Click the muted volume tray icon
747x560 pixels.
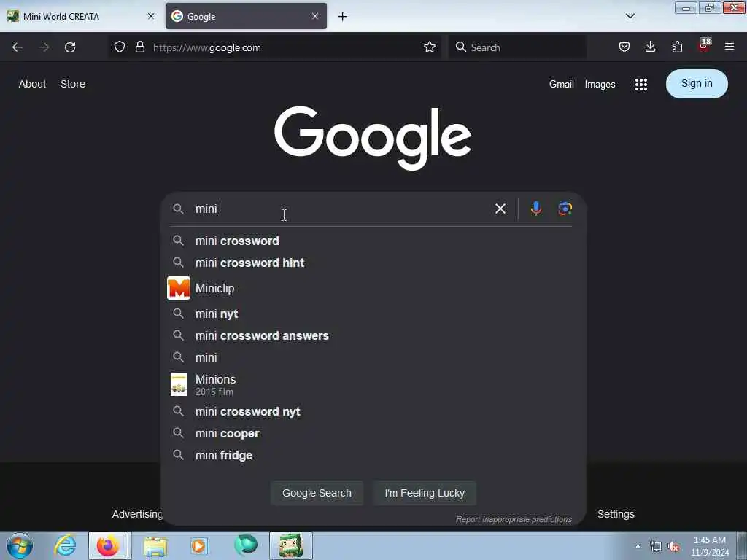click(x=673, y=547)
